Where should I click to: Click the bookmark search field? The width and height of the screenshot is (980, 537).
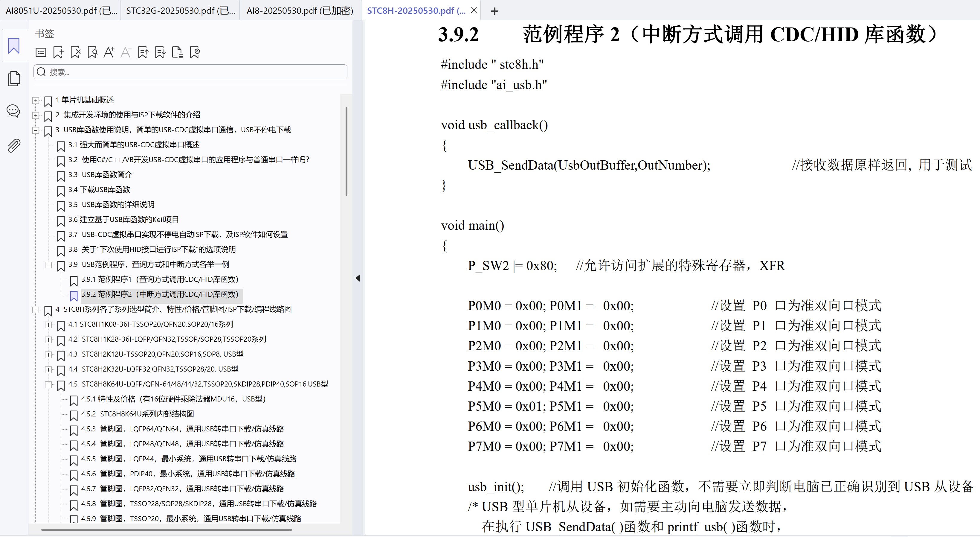(x=190, y=72)
